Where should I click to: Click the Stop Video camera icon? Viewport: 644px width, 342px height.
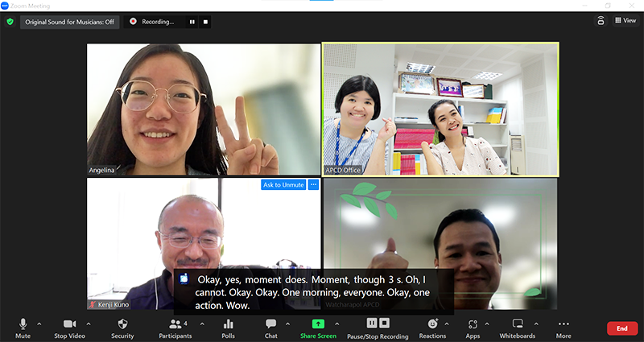(x=69, y=324)
